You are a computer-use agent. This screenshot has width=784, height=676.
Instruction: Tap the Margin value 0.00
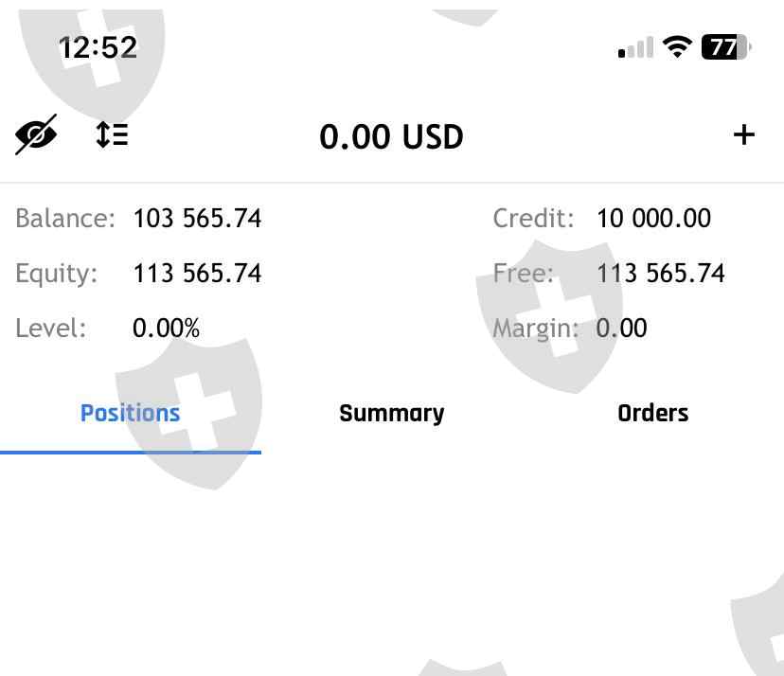coord(621,329)
